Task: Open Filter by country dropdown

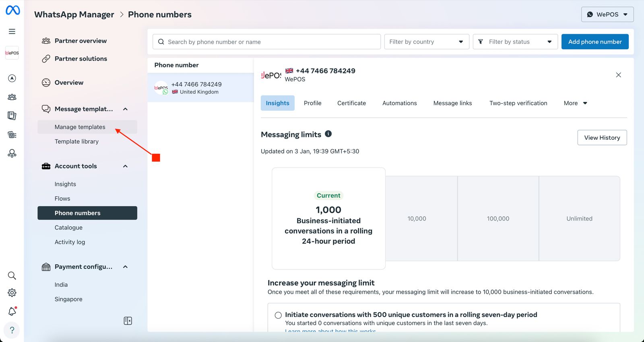Action: click(x=427, y=42)
